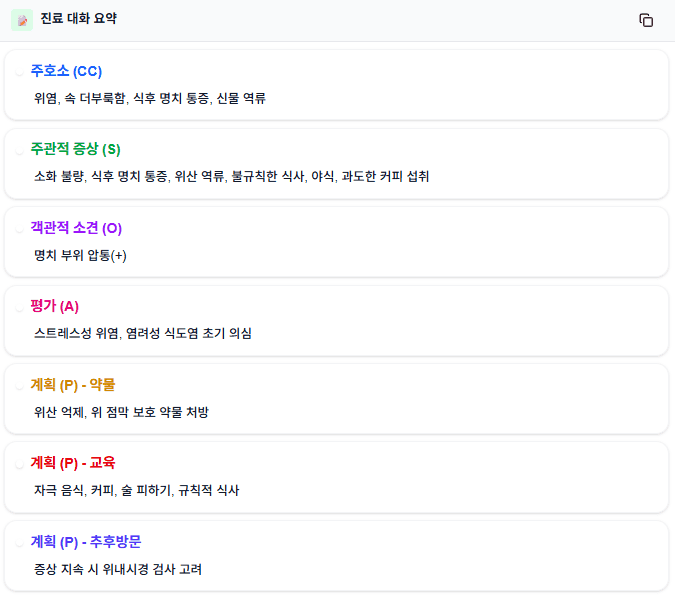Select the 주호소 (CC) section heading

pyautogui.click(x=66, y=71)
